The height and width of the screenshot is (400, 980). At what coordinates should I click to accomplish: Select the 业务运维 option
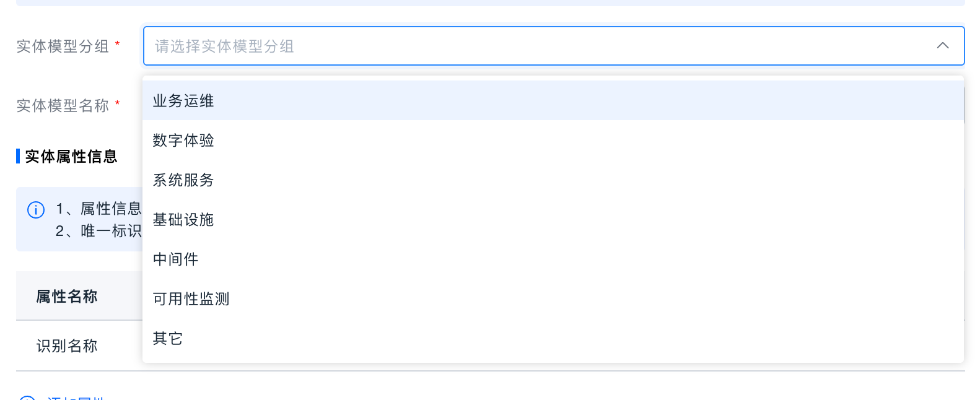pos(183,101)
